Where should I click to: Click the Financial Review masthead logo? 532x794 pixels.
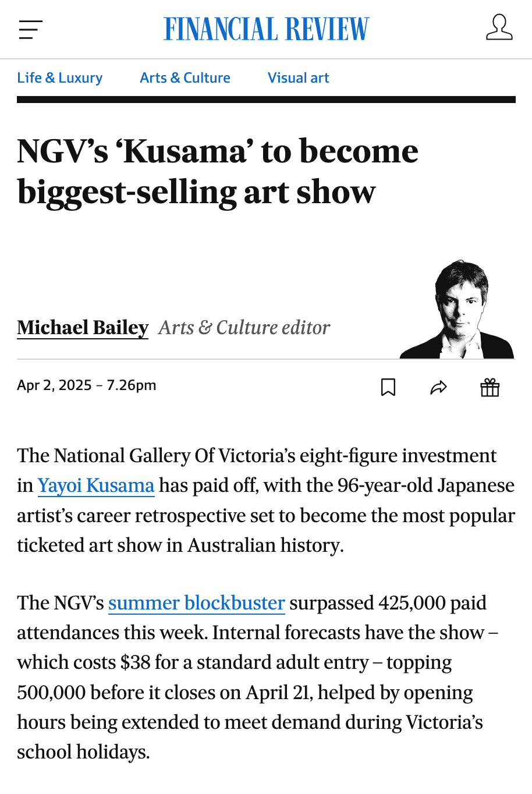point(266,29)
